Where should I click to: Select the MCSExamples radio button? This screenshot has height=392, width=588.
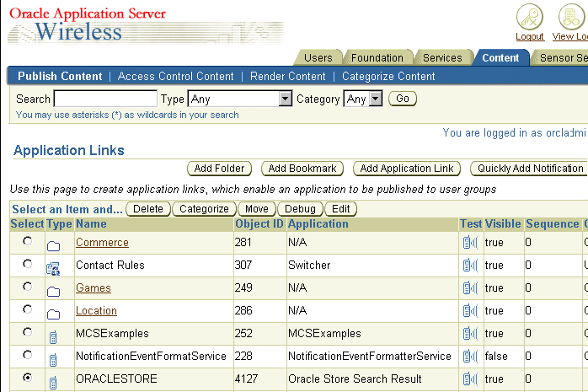[27, 332]
